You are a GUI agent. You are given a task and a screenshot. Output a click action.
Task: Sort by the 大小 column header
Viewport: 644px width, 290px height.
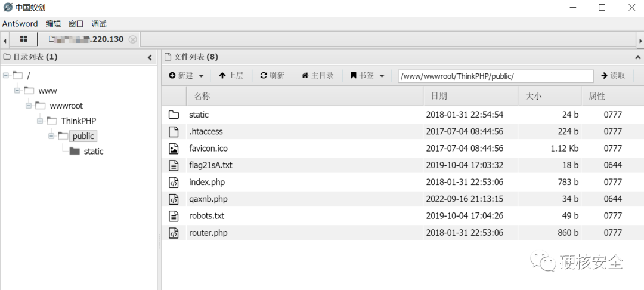[x=550, y=97]
